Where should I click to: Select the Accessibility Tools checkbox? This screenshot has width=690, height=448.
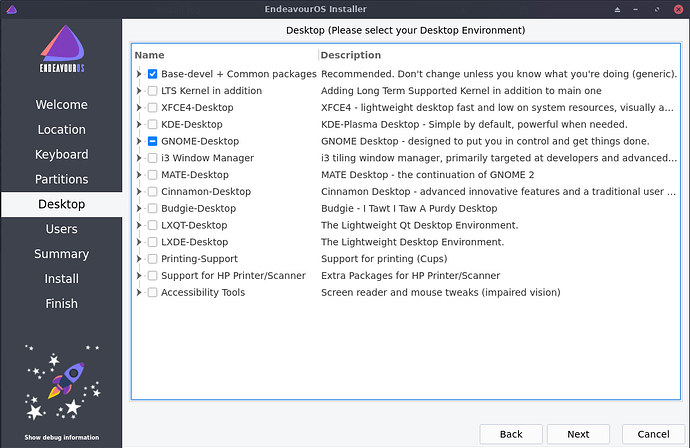pos(152,292)
